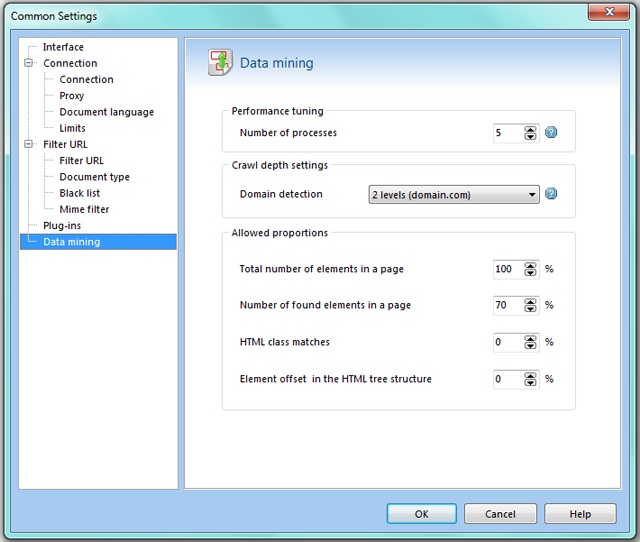Open Document type settings
Image resolution: width=640 pixels, height=542 pixels.
(x=94, y=177)
